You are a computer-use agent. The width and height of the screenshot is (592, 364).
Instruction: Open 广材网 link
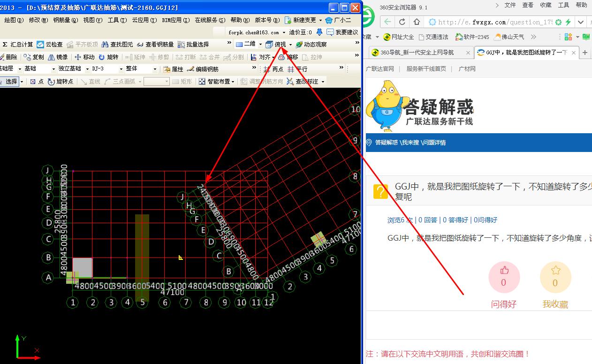[x=467, y=68]
